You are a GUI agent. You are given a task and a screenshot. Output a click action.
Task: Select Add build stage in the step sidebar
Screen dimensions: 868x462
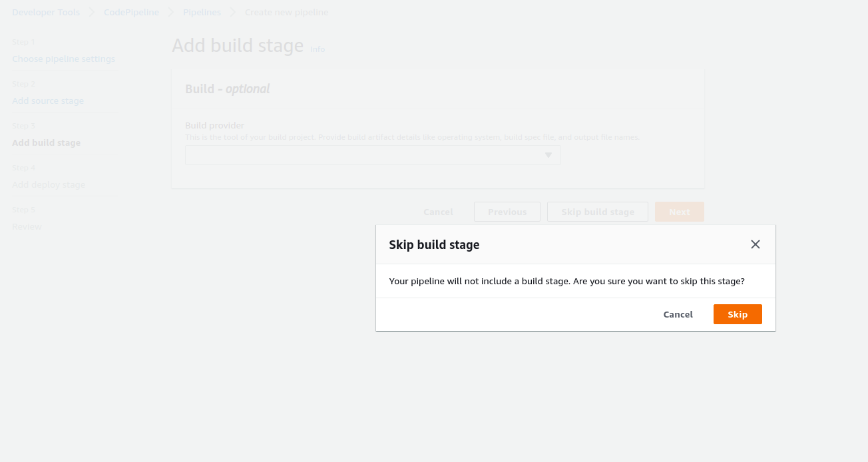click(46, 142)
